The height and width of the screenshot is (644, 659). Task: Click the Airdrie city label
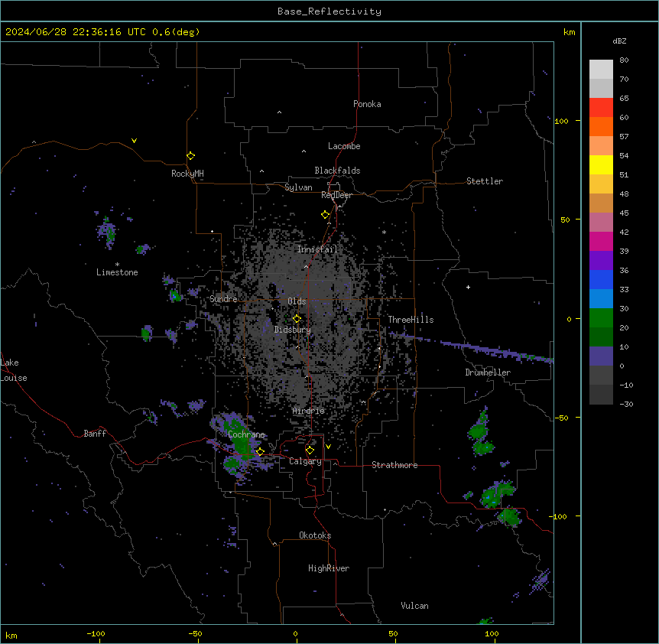tap(308, 411)
